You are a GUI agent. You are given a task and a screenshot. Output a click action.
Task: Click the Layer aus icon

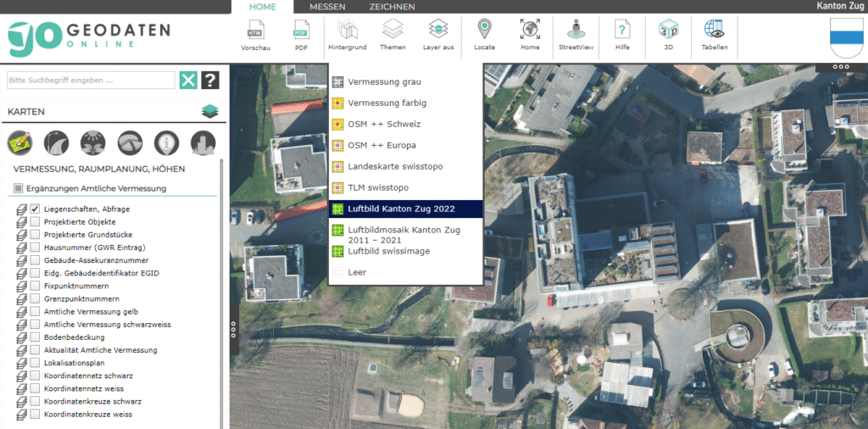[x=437, y=31]
